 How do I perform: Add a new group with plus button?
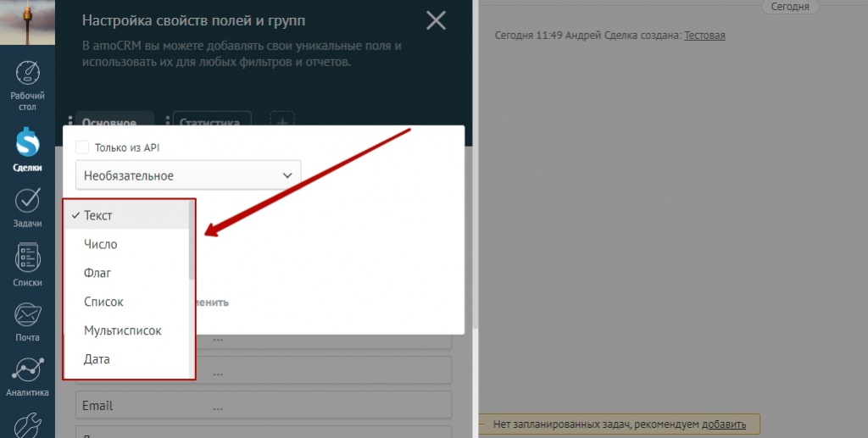coord(282,120)
